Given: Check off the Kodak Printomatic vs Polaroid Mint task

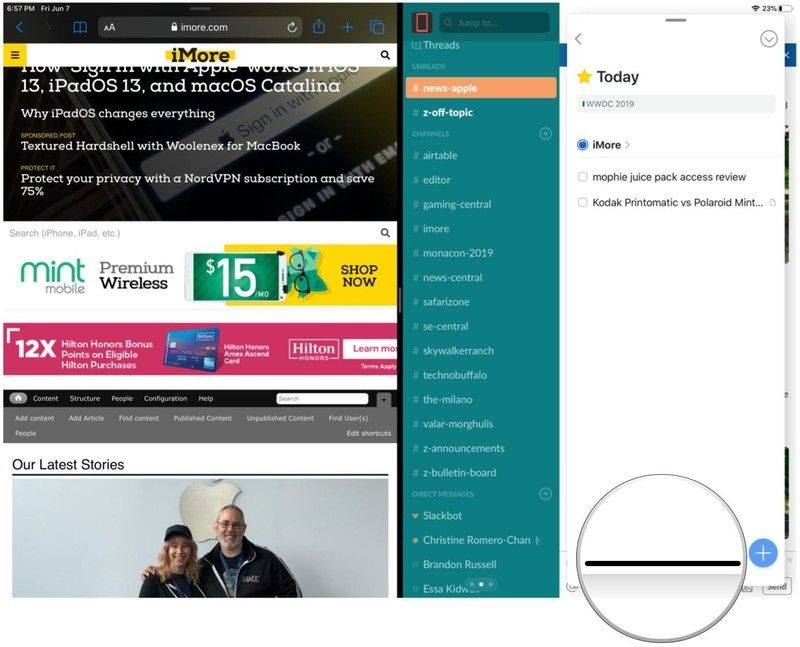Looking at the screenshot, I should 583,202.
